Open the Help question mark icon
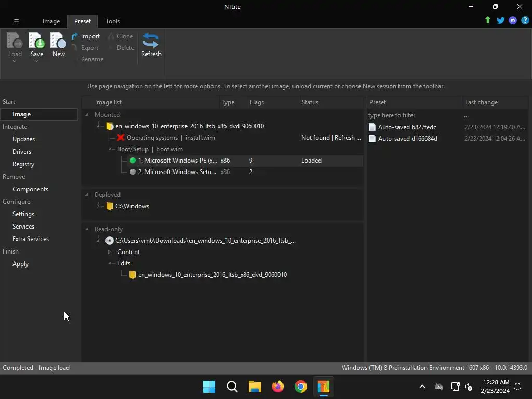The height and width of the screenshot is (399, 532). (525, 20)
